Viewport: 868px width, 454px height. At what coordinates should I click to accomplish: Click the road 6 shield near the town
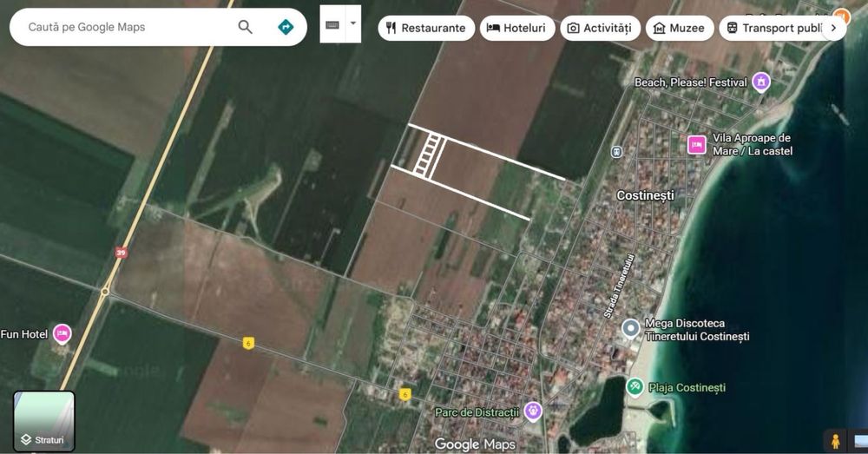coord(405,394)
